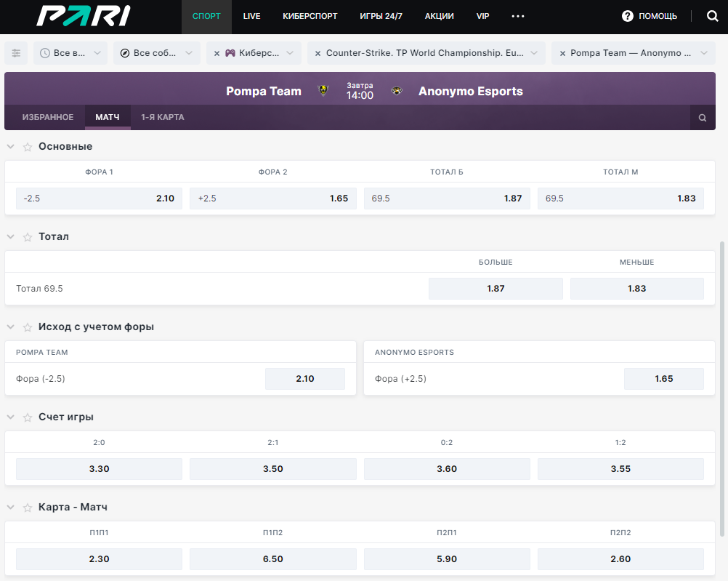The height and width of the screenshot is (581, 728).
Task: Remove the Киберспорт filter with X
Action: pyautogui.click(x=217, y=54)
